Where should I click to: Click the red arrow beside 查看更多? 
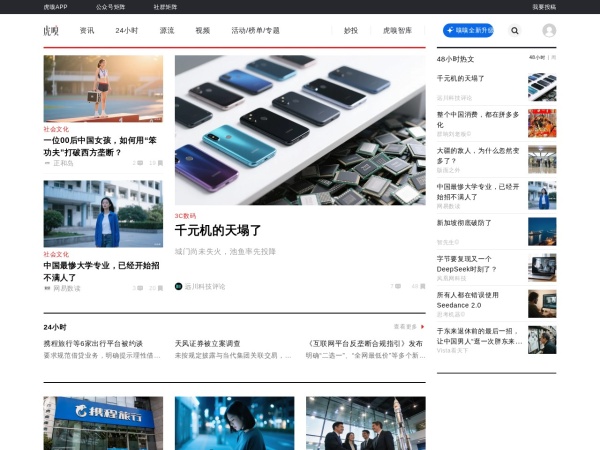422,326
